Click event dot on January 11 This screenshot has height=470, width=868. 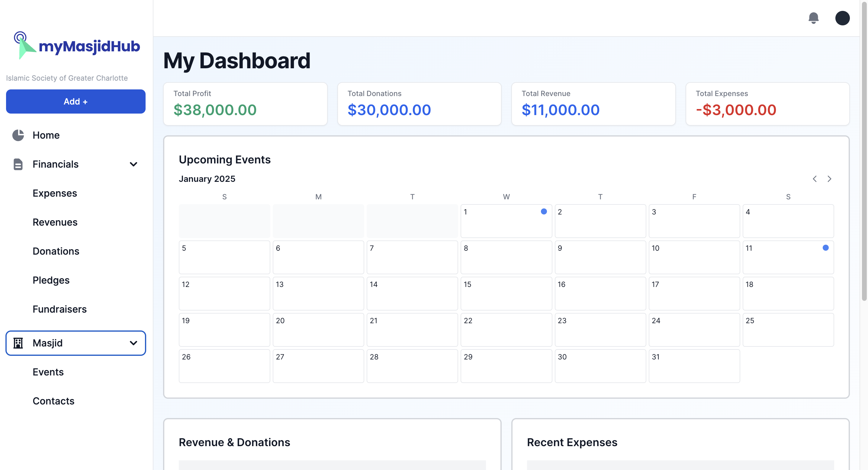click(825, 248)
